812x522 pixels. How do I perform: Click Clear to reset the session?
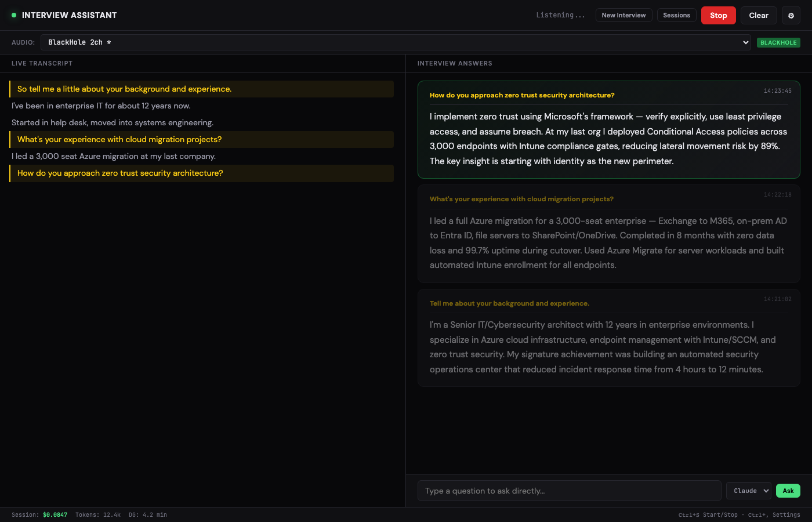[x=759, y=15]
